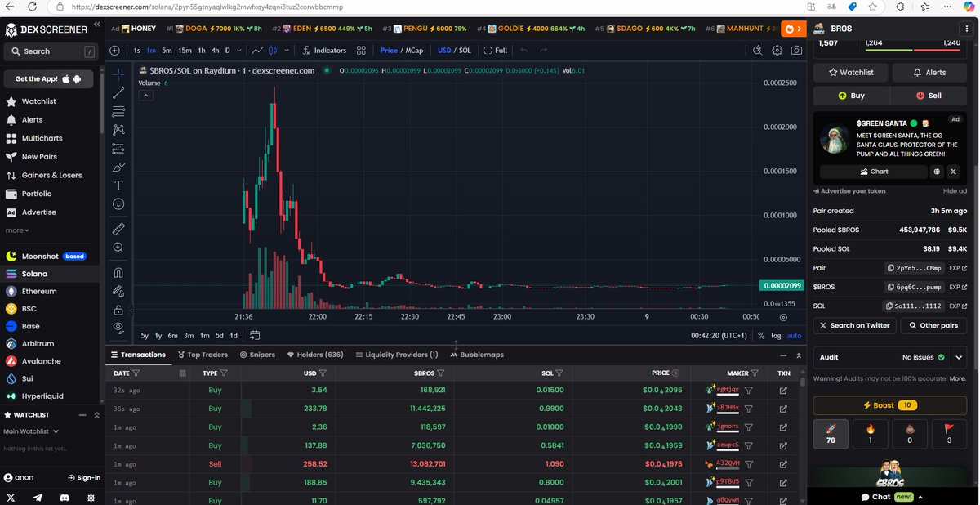The image size is (980, 505).
Task: Open extra timeframes dropdown next to D
Action: click(x=238, y=50)
